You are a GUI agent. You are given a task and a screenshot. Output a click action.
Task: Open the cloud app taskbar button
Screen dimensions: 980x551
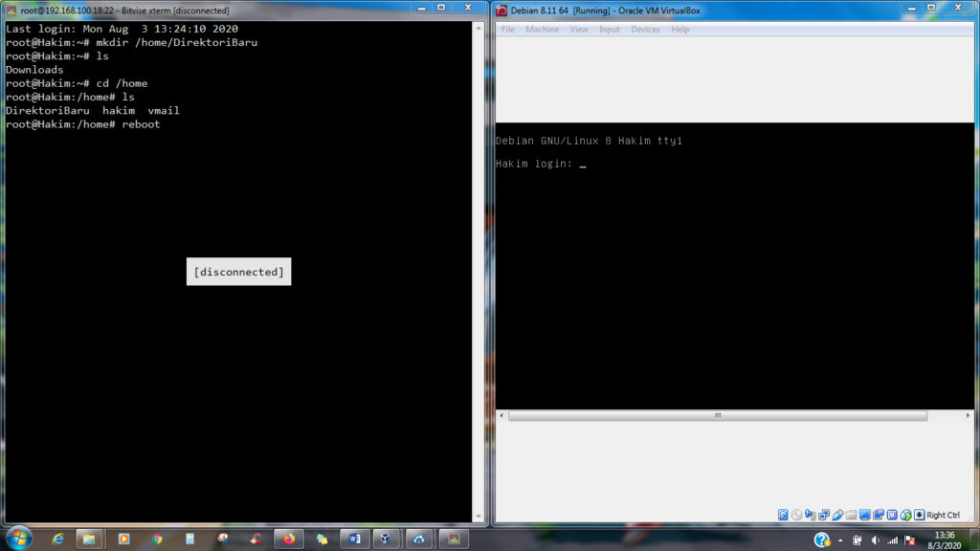(x=419, y=539)
